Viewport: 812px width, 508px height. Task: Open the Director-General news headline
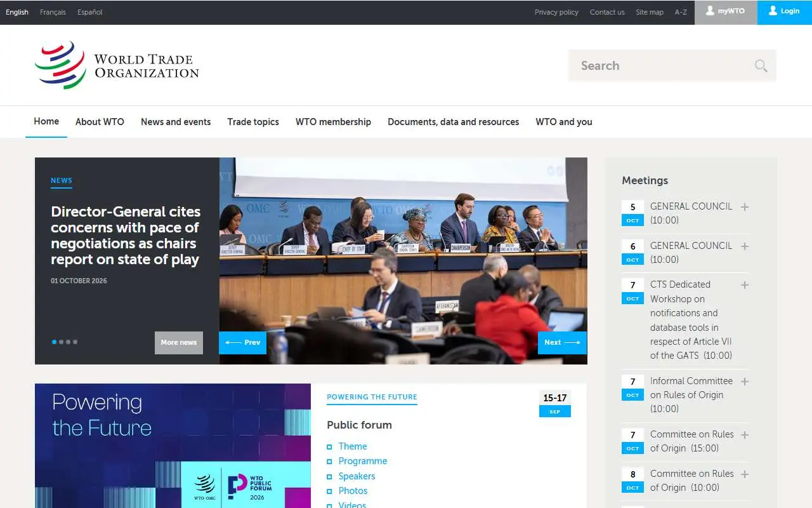[126, 236]
